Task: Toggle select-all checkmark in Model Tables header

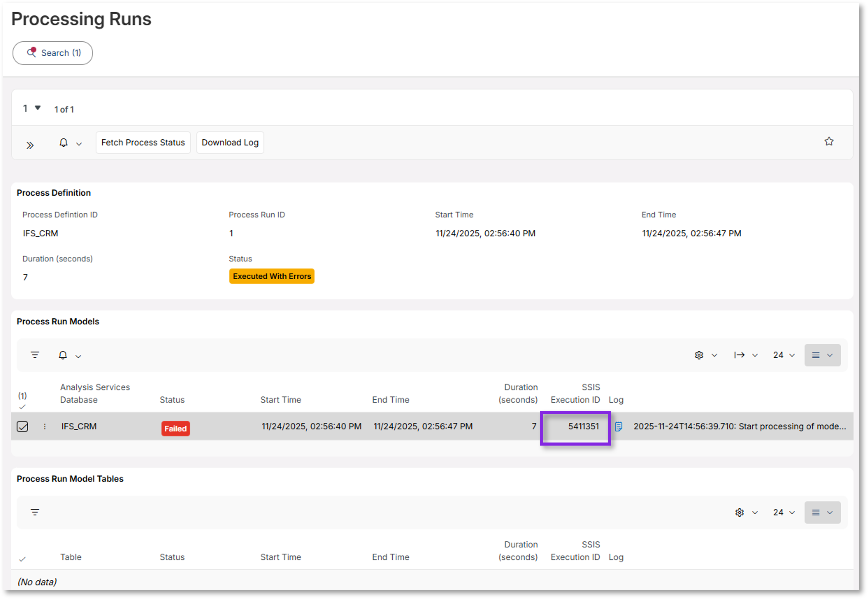Action: tap(23, 559)
